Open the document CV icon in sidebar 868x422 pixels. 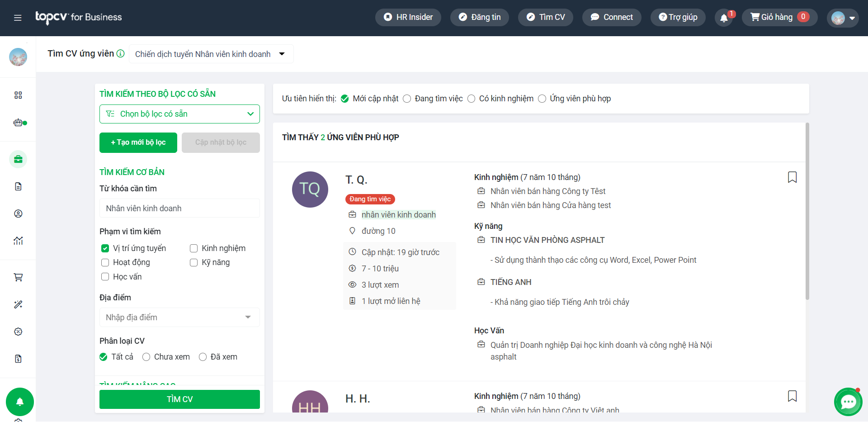[x=18, y=186]
